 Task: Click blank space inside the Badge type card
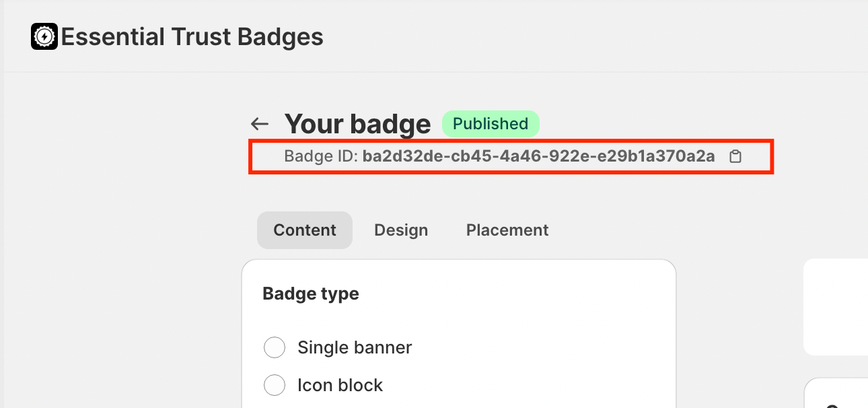click(538, 323)
